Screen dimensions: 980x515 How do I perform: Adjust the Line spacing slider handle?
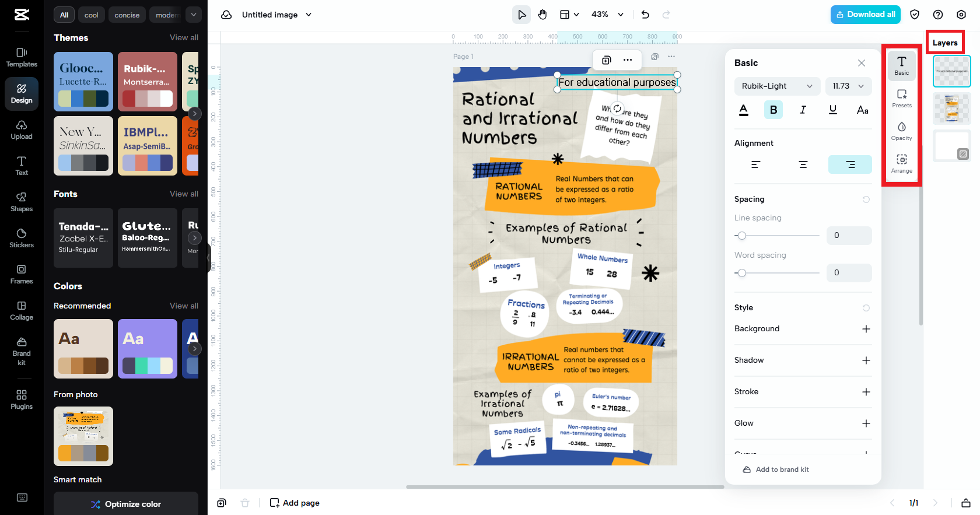pos(741,236)
